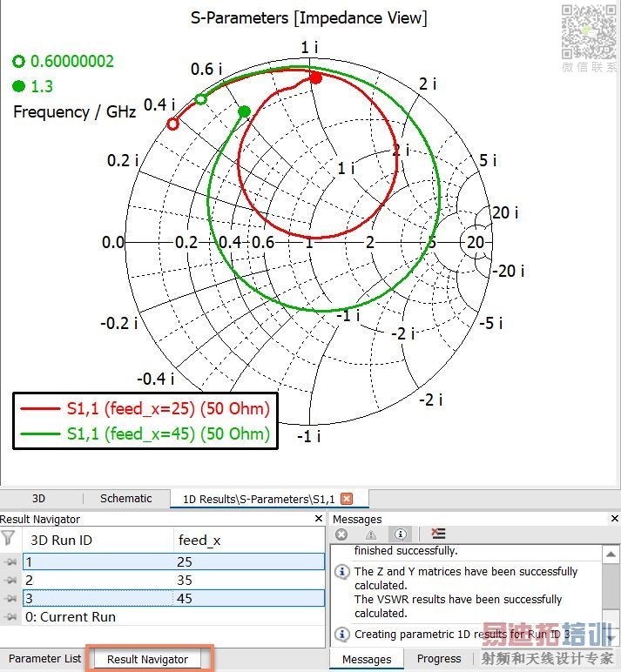Viewport: 621px width, 672px height.
Task: Close the Result Navigator panel
Action: (319, 519)
